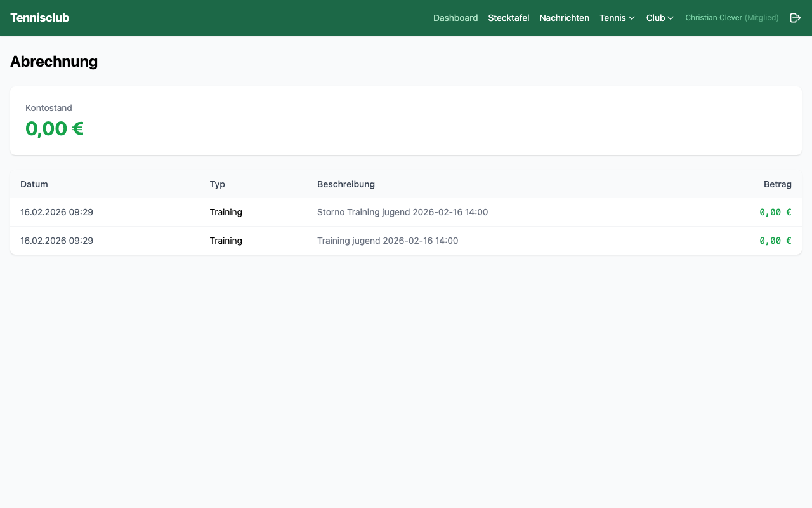Screen dimensions: 812x508
Task: Click the Christian Clever user name
Action: pos(714,18)
